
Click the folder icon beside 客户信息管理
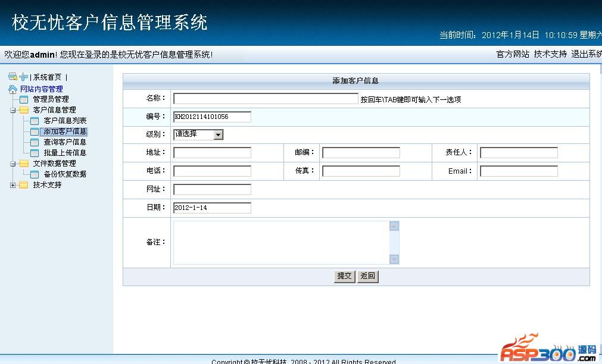24,110
